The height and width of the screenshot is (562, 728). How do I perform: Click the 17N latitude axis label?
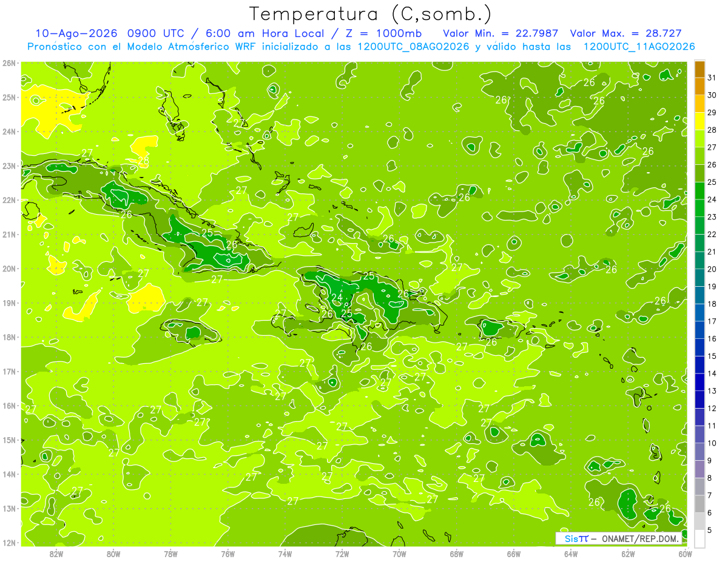pyautogui.click(x=9, y=372)
